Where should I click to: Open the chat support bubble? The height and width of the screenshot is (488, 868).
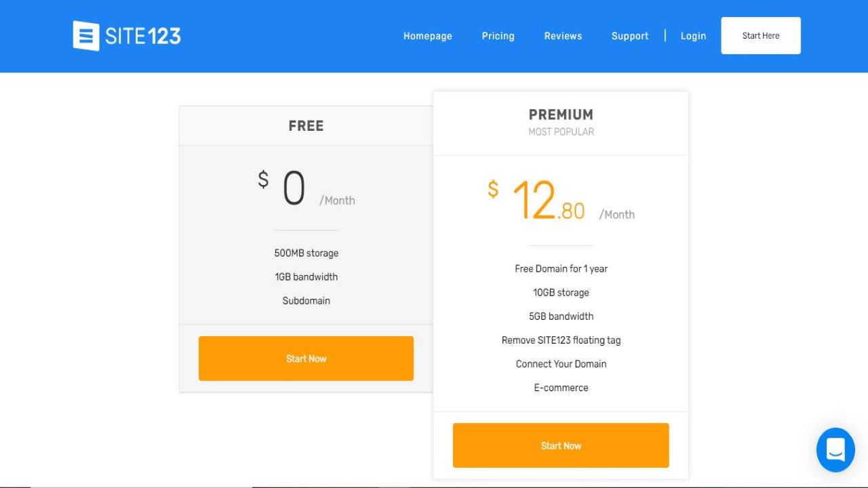(835, 450)
